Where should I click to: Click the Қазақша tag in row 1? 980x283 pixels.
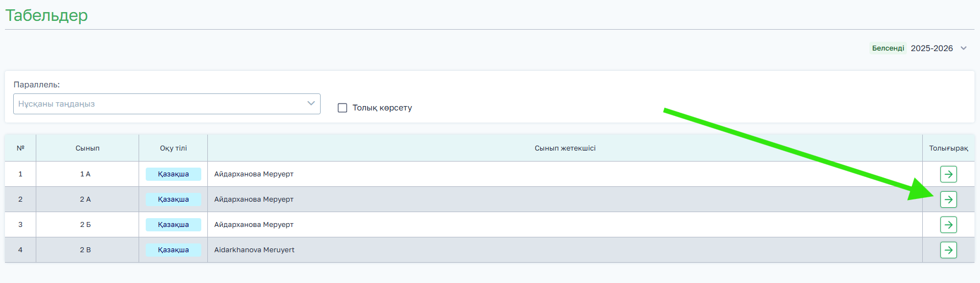(x=173, y=174)
